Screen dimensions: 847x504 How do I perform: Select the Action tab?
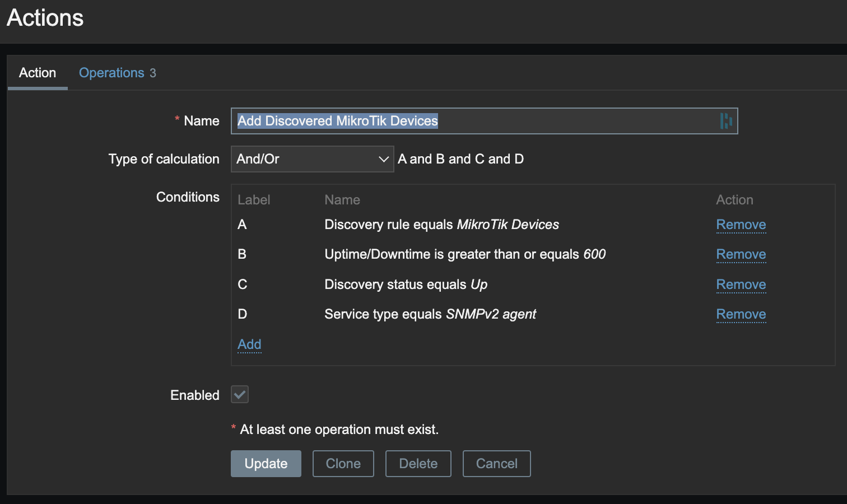[x=38, y=73]
